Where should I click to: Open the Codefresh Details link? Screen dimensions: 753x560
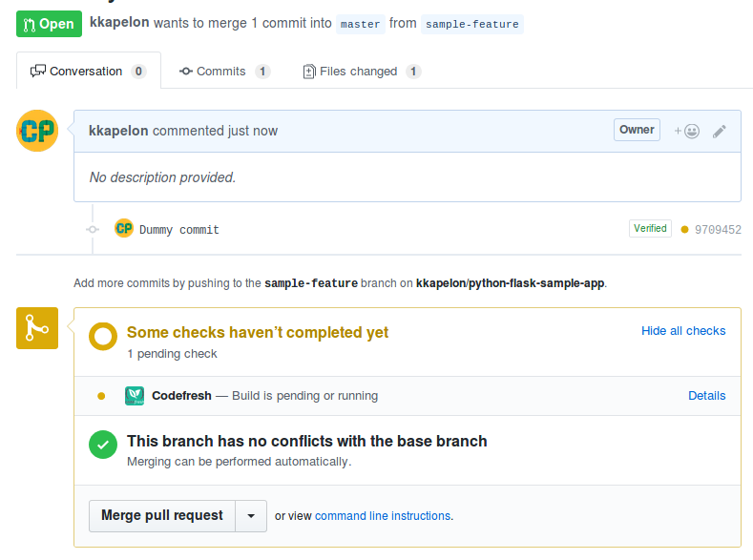(x=707, y=396)
